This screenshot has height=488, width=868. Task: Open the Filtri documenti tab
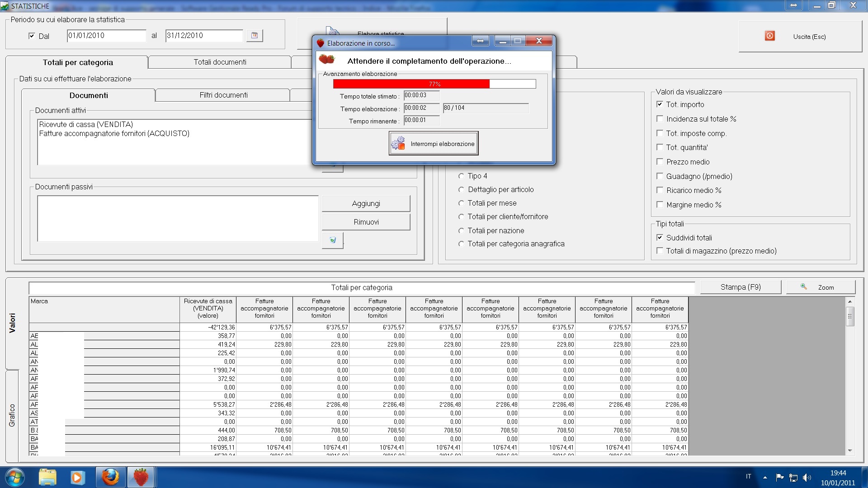pyautogui.click(x=223, y=95)
